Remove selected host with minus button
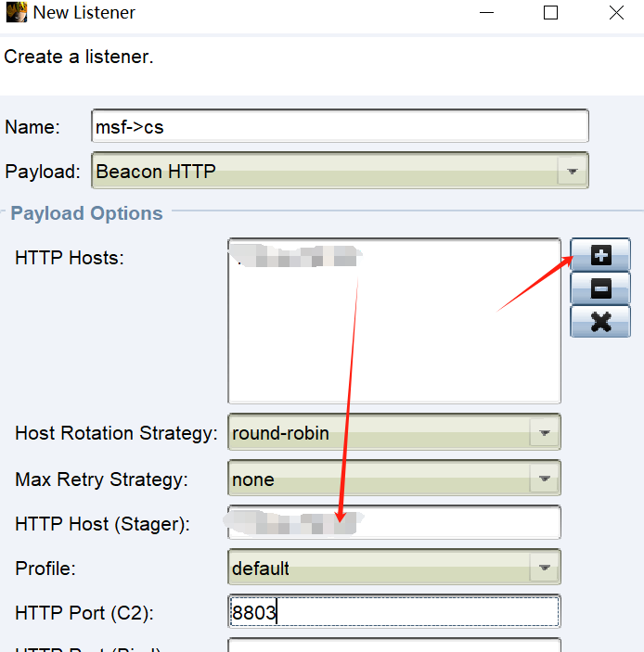Screen dimensions: 644x652 tap(600, 289)
